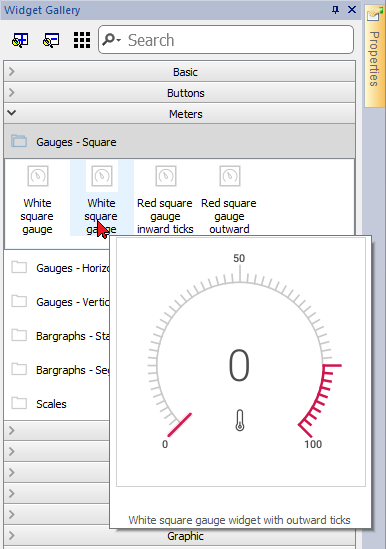Image resolution: width=386 pixels, height=549 pixels.
Task: Select the Red square gauge outward widget
Action: pyautogui.click(x=229, y=198)
